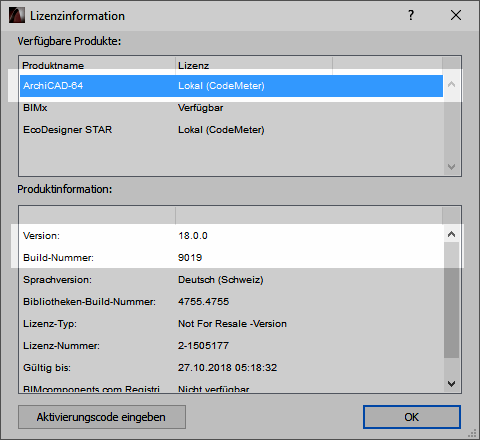Click the Verfügbar status of BIMx
This screenshot has height=440, width=480.
tap(201, 108)
